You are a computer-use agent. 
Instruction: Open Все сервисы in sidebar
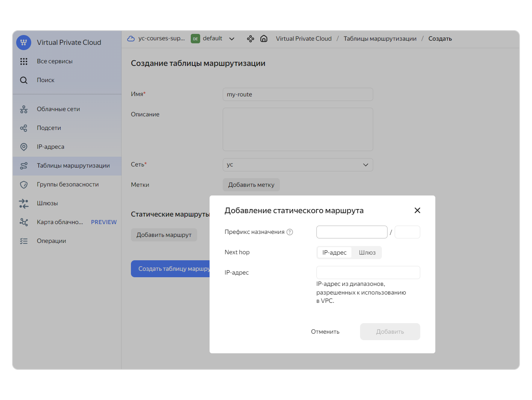67,61
